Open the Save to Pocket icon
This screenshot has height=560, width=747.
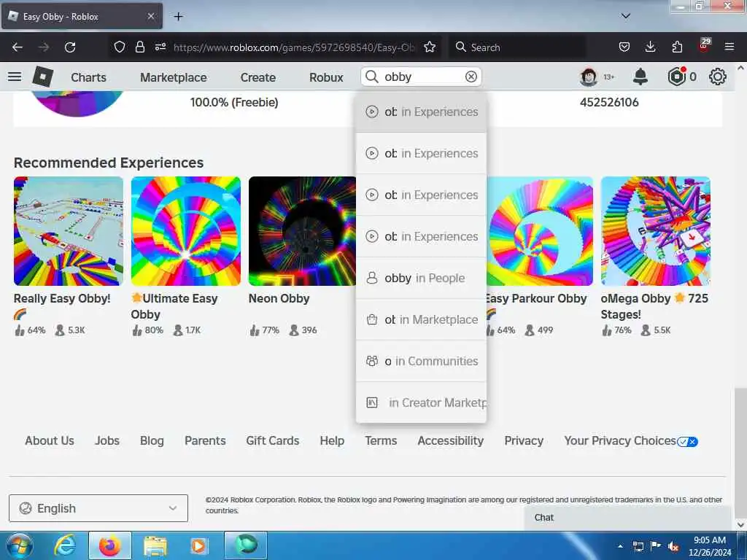click(624, 47)
